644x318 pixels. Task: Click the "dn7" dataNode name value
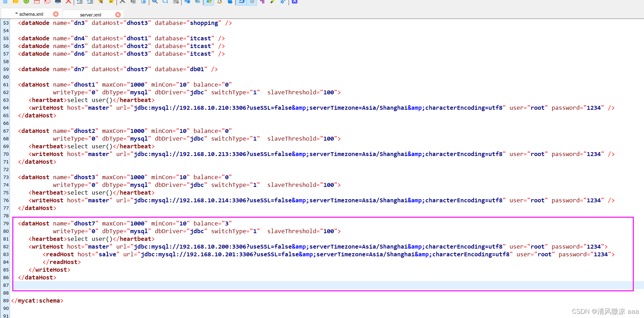click(x=79, y=69)
